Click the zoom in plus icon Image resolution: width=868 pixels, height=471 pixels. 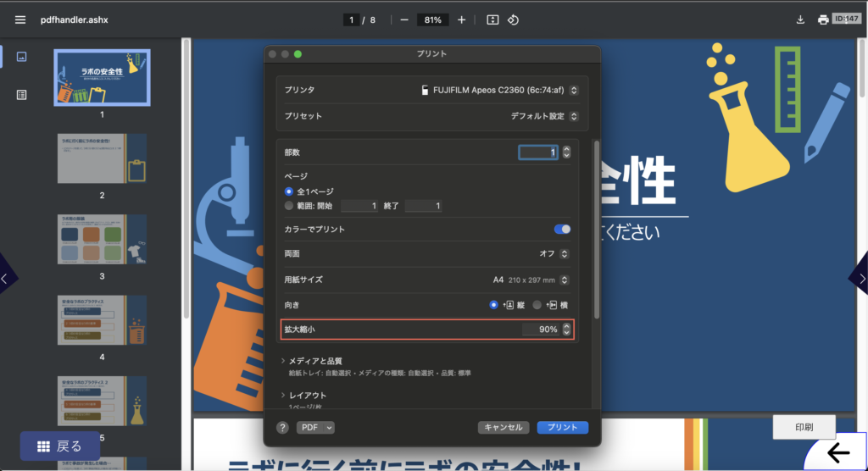pyautogui.click(x=462, y=20)
